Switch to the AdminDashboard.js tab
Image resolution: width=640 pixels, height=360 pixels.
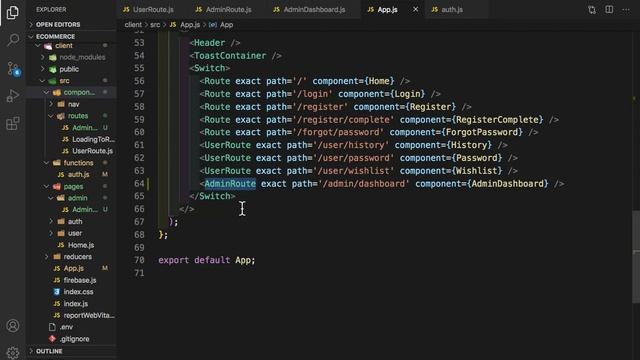(x=309, y=9)
